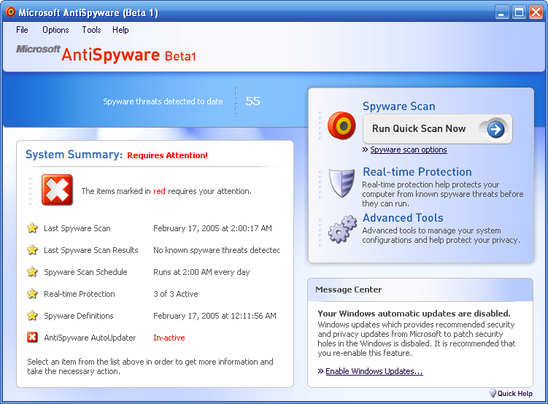The width and height of the screenshot is (548, 404).
Task: Open the Tools menu
Action: 92,30
